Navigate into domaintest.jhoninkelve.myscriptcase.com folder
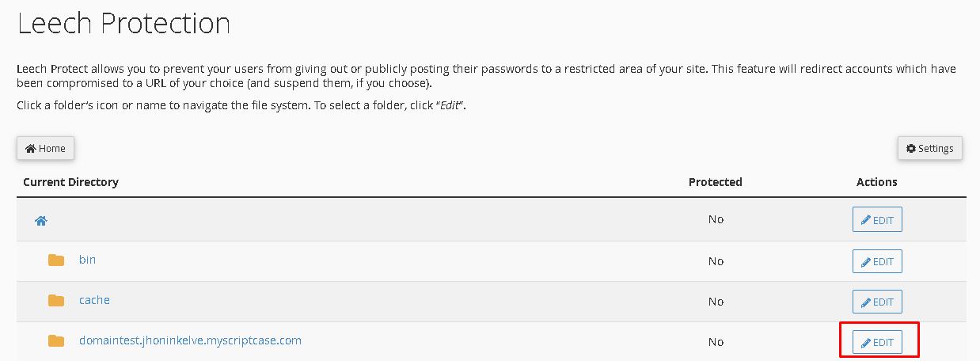The image size is (980, 361). (190, 341)
